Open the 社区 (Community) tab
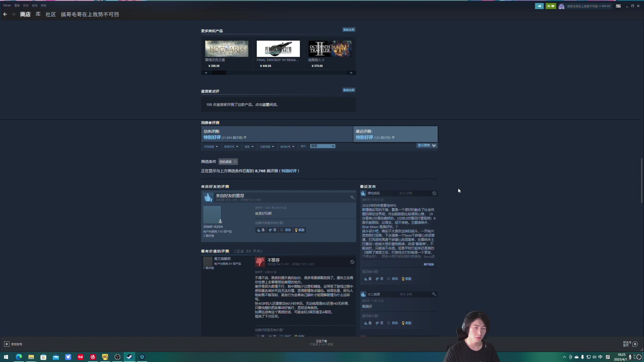Screen dimensions: 644x362 tap(51, 14)
